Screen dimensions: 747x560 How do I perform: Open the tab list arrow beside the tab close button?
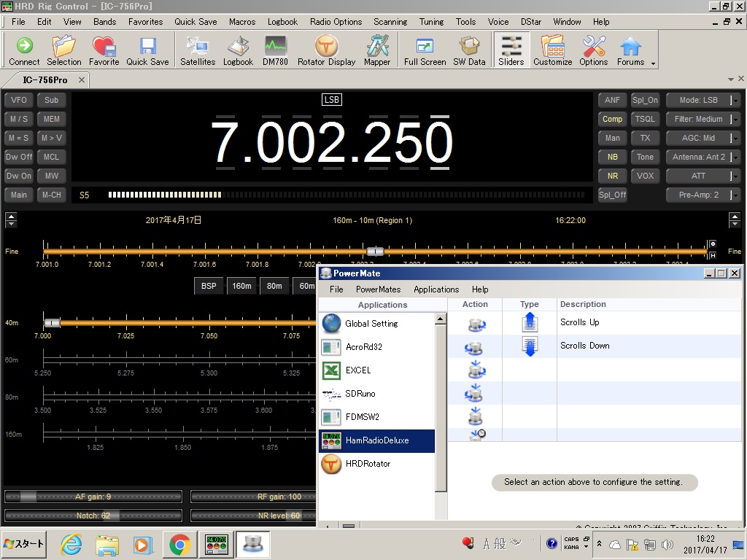point(731,79)
